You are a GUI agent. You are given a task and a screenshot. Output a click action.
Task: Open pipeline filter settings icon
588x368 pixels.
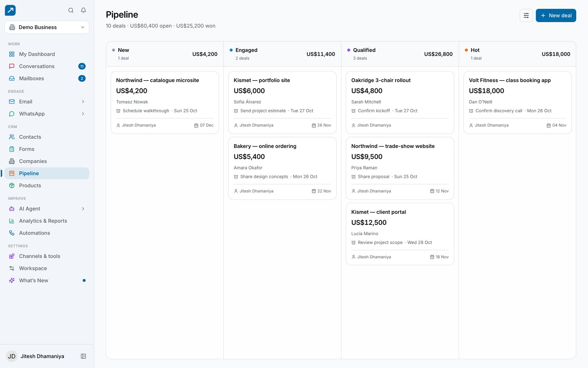(526, 15)
